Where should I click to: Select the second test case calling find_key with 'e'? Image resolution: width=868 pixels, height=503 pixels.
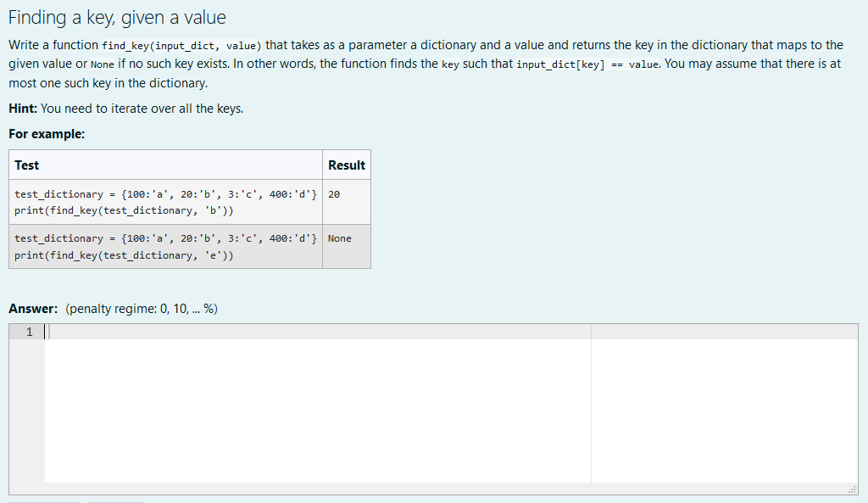tap(165, 238)
